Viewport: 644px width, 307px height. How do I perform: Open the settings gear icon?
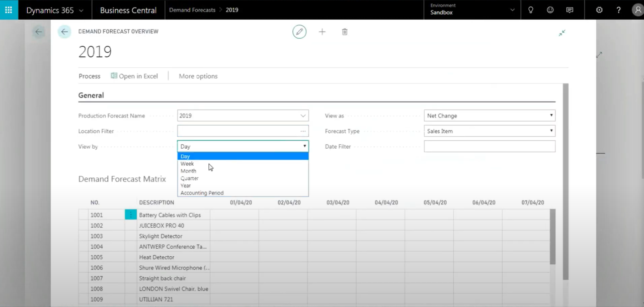point(599,10)
